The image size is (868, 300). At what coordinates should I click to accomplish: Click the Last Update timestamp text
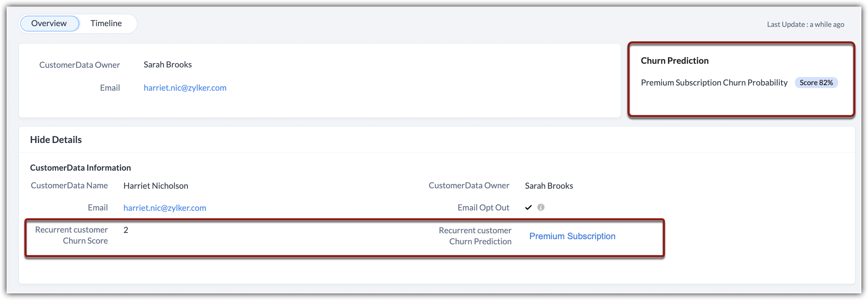(805, 25)
